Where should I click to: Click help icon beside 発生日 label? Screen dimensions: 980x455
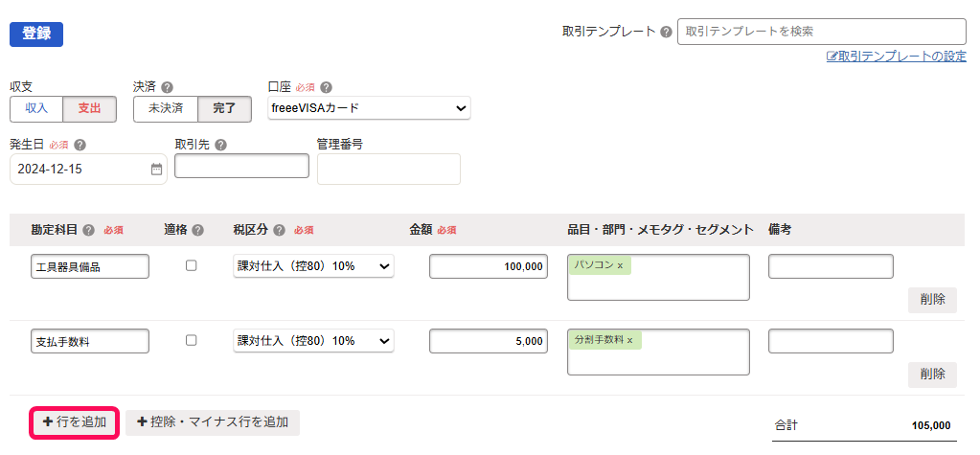point(80,145)
